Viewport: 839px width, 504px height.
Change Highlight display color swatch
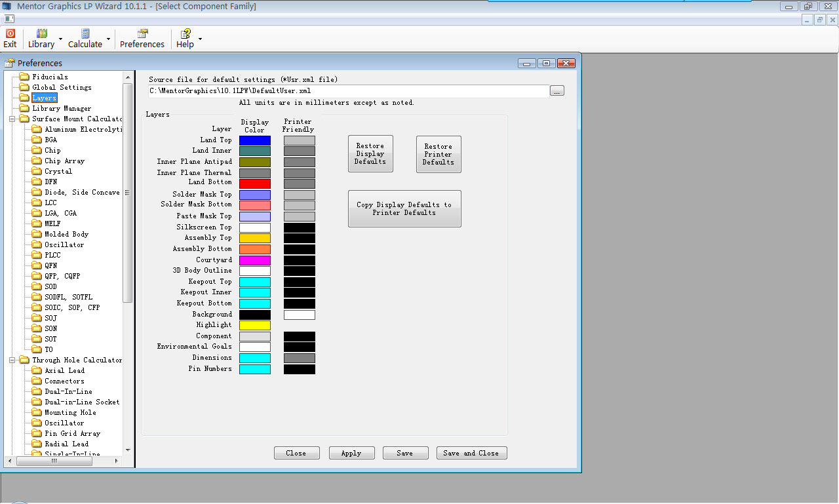click(255, 325)
